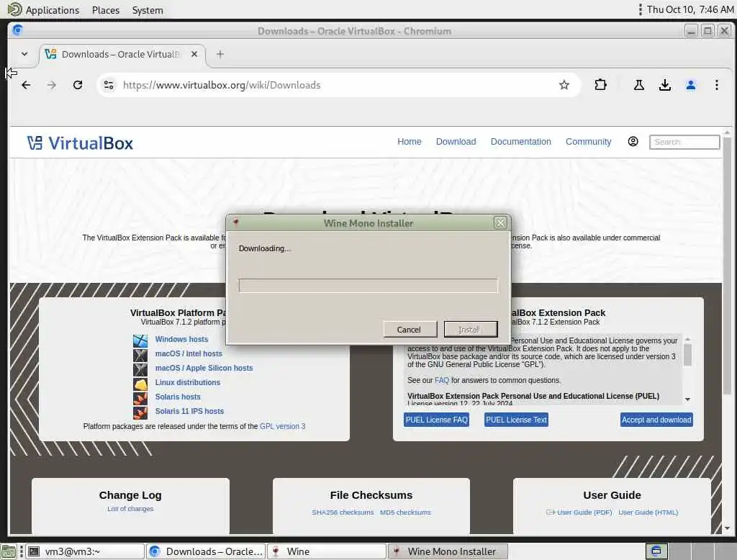The height and width of the screenshot is (560, 737).
Task: Select the Downloads – Oracle VirtualBox tab
Action: 122,54
